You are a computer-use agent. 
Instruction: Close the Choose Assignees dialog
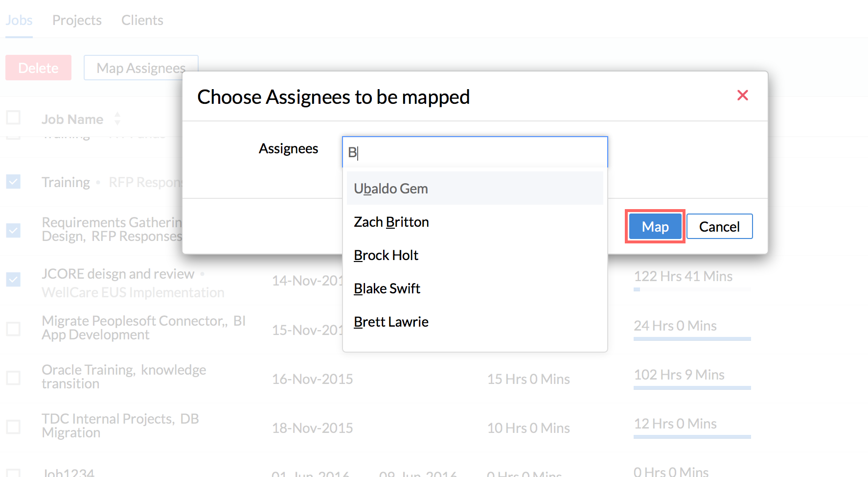[x=742, y=95]
